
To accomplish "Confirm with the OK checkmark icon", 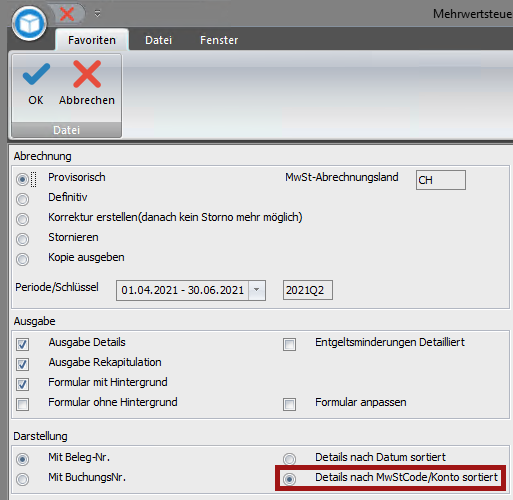I will 36,74.
